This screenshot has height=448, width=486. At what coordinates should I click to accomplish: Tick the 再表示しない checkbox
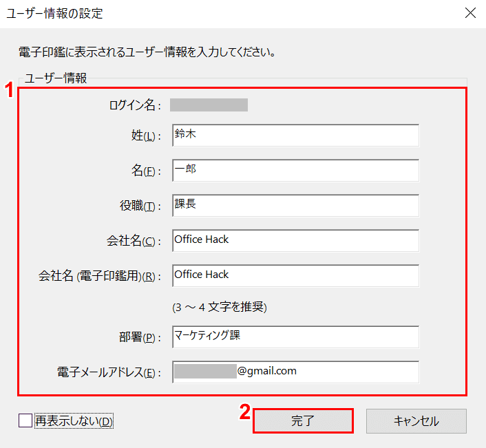(25, 420)
